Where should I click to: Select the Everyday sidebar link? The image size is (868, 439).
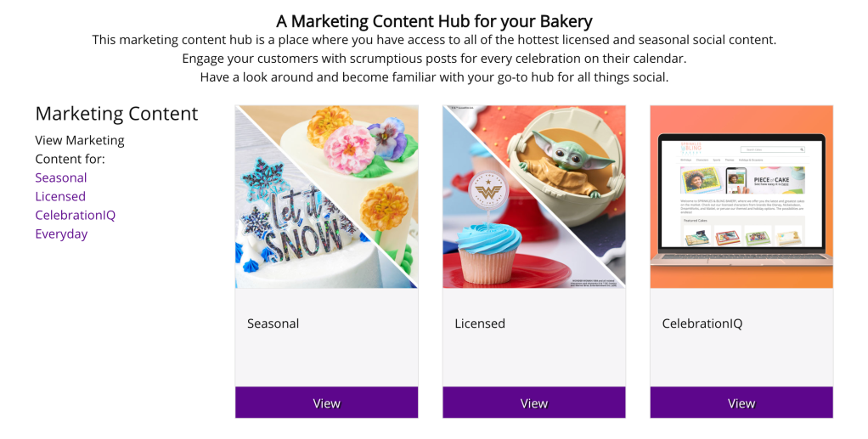[x=61, y=234]
